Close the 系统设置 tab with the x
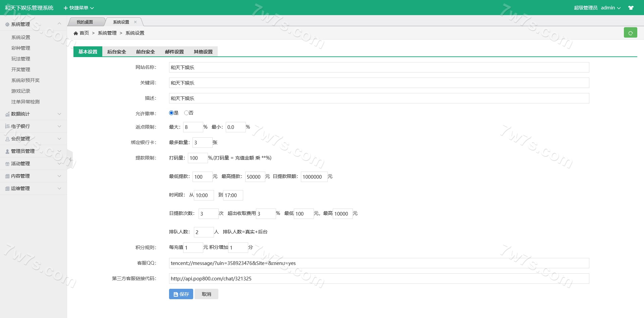The height and width of the screenshot is (318, 644). (136, 22)
